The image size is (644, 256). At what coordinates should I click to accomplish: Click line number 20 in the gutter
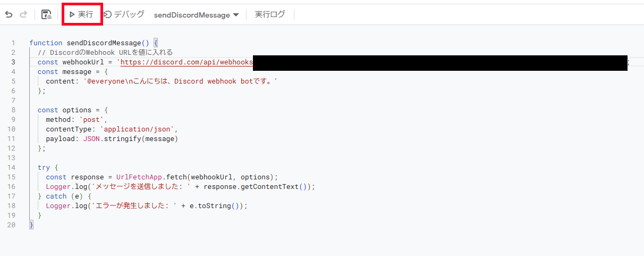pyautogui.click(x=11, y=225)
